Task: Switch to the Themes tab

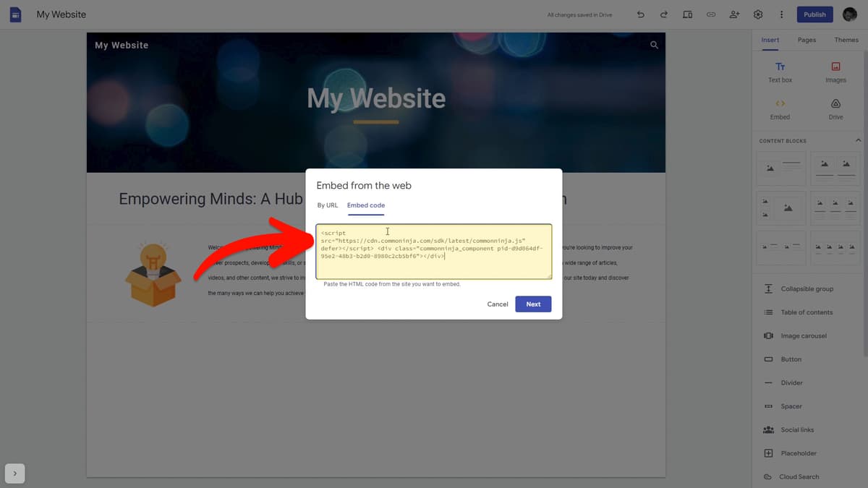Action: pos(846,40)
